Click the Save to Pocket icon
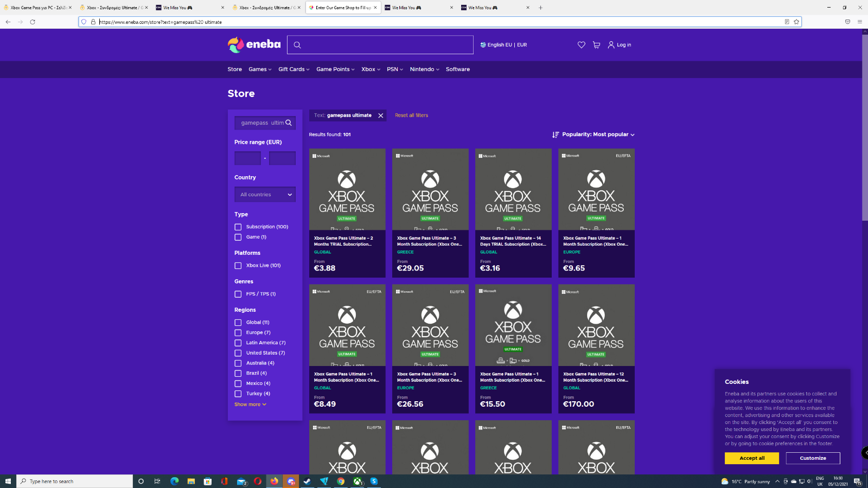This screenshot has height=488, width=868. 847,22
